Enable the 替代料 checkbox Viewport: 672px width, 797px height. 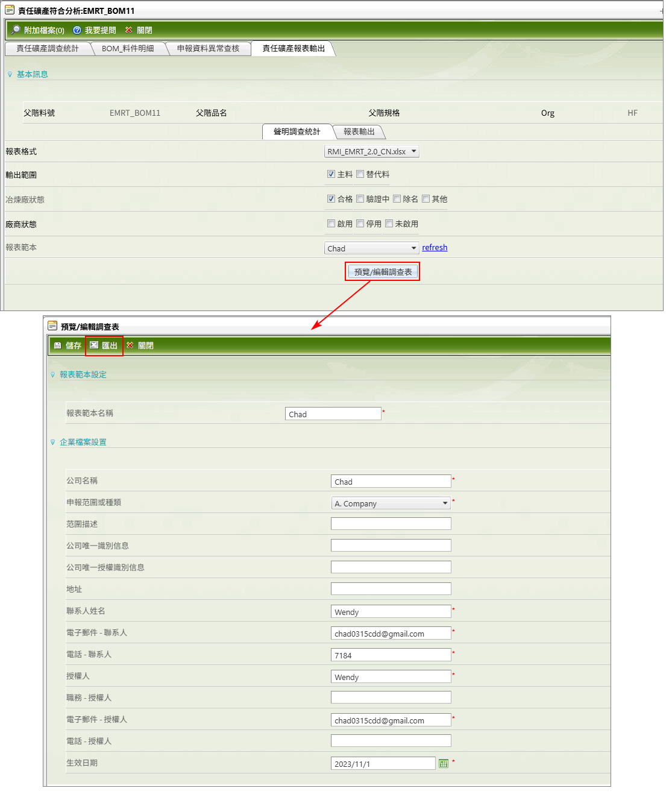(x=360, y=174)
